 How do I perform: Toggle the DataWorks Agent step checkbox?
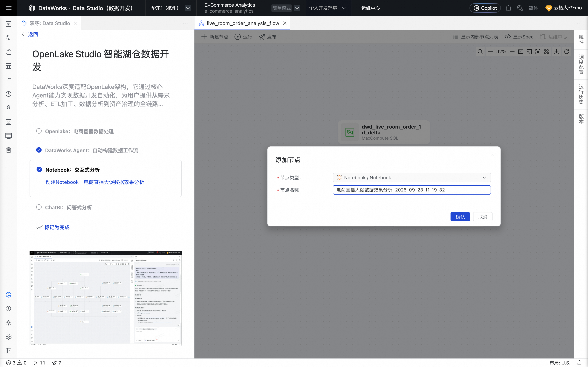tap(39, 150)
